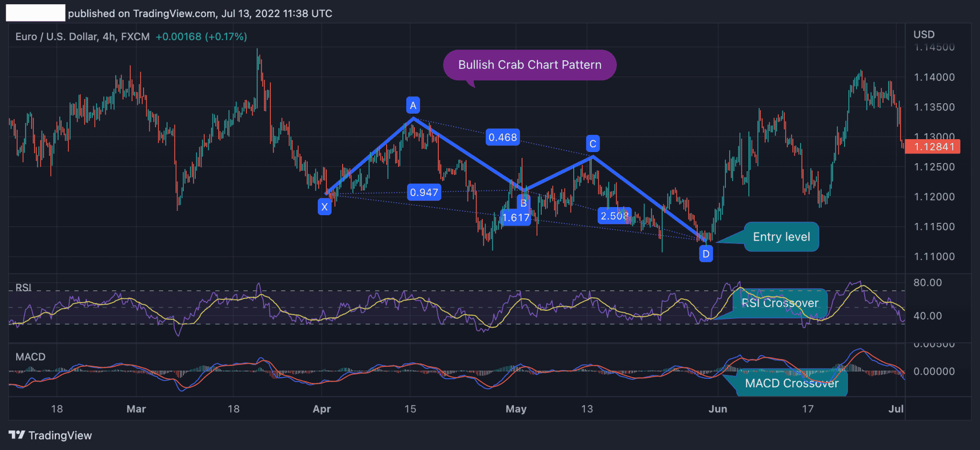Viewport: 980px width, 450px height.
Task: Select the point X pattern marker
Action: click(324, 207)
